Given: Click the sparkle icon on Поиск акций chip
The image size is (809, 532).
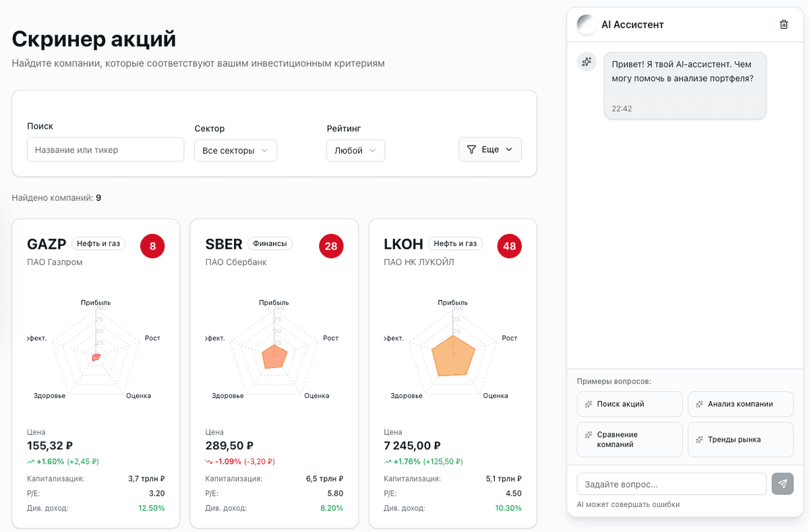Looking at the screenshot, I should [x=589, y=404].
